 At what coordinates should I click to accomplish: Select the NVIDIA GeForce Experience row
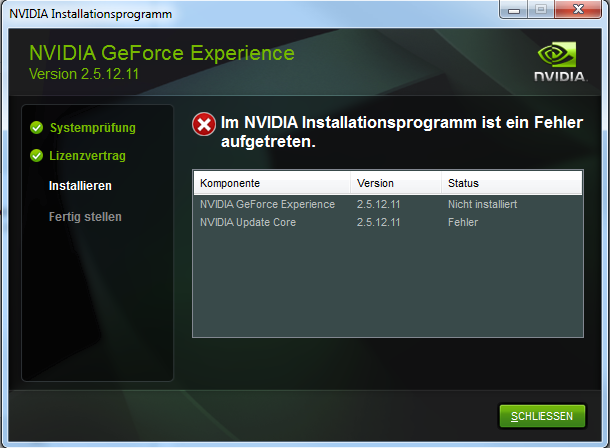click(388, 204)
